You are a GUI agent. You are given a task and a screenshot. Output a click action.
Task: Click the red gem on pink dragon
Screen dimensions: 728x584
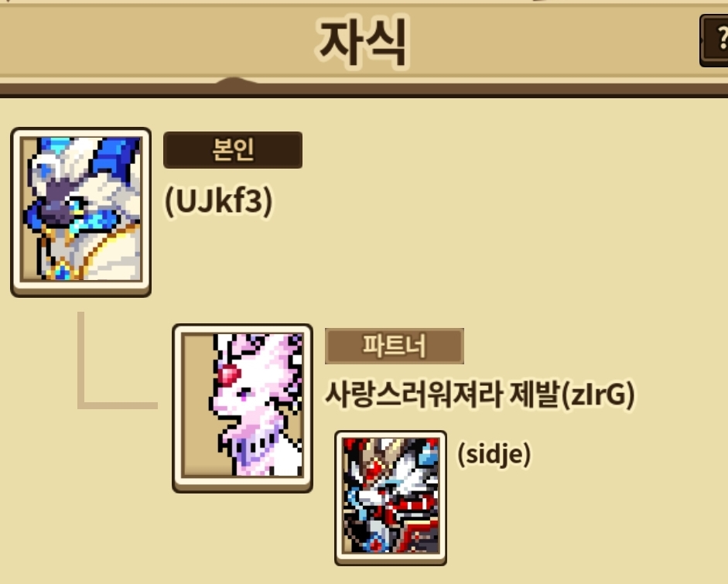pyautogui.click(x=228, y=374)
